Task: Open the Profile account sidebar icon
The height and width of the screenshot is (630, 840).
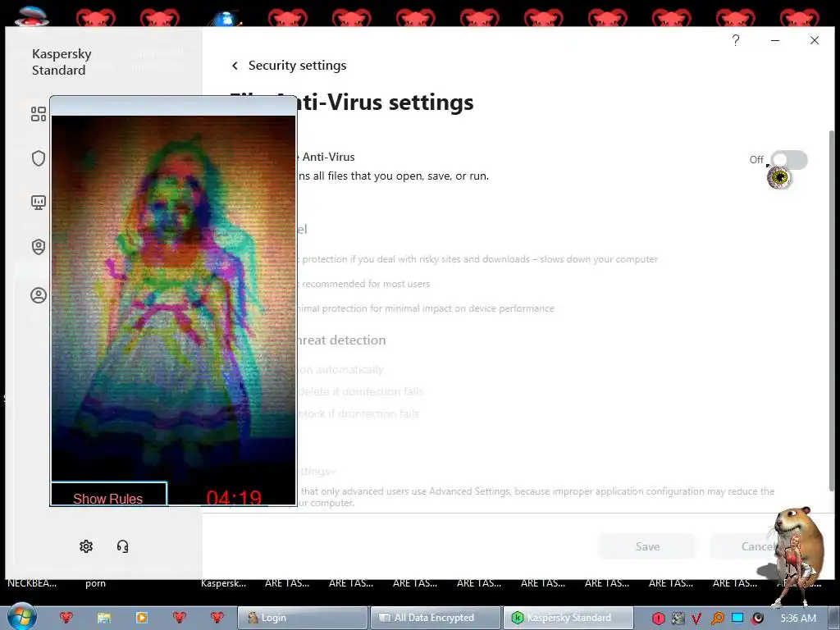Action: 38,295
